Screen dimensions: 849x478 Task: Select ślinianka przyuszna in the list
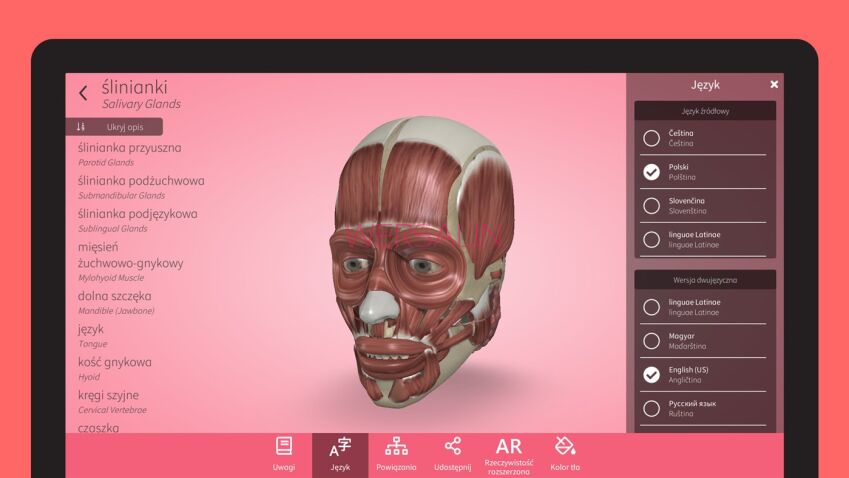pos(130,148)
